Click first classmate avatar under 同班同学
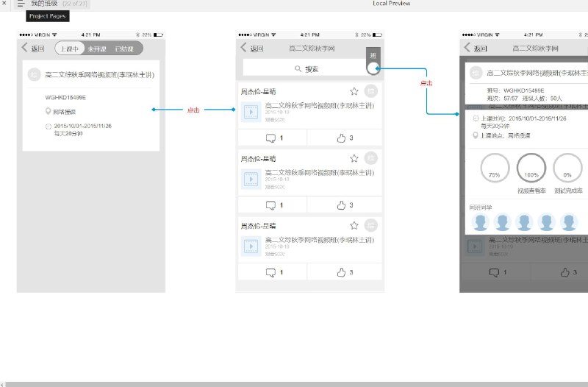The width and height of the screenshot is (588, 387). [x=481, y=222]
